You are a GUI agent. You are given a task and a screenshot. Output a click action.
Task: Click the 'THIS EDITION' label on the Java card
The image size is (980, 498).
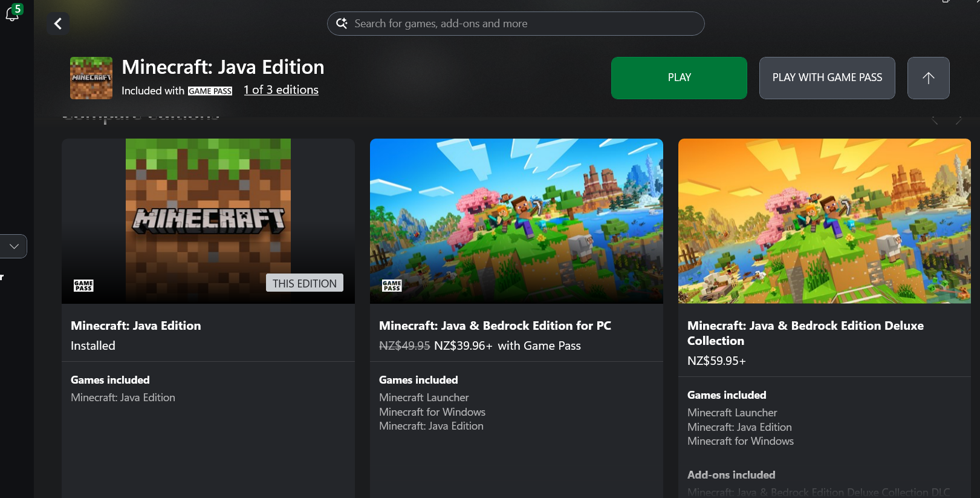click(305, 283)
